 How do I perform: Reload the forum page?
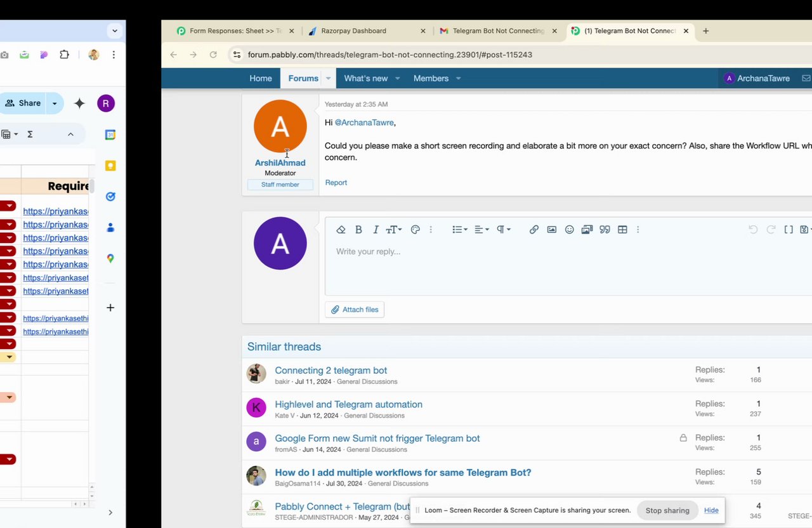point(213,55)
